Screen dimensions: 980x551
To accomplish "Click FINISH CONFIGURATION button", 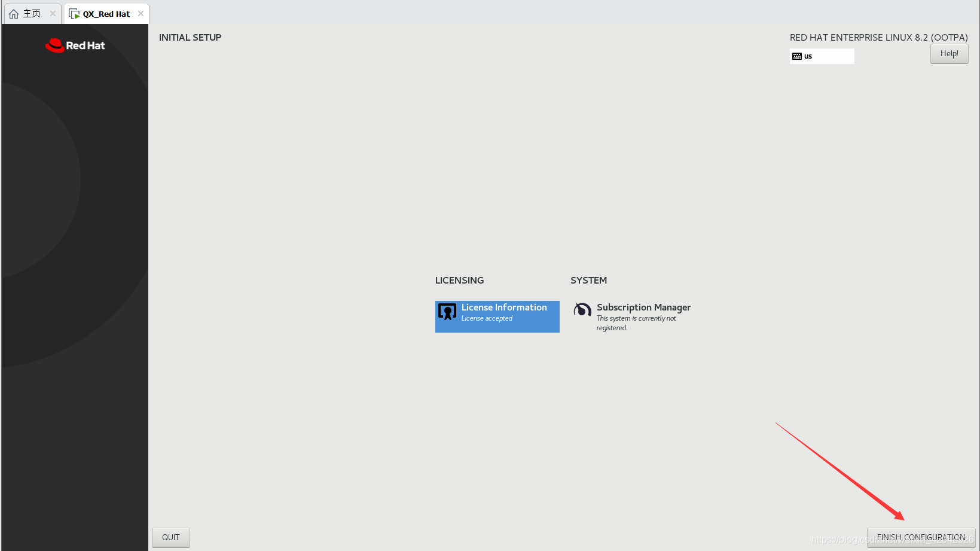I will point(921,537).
